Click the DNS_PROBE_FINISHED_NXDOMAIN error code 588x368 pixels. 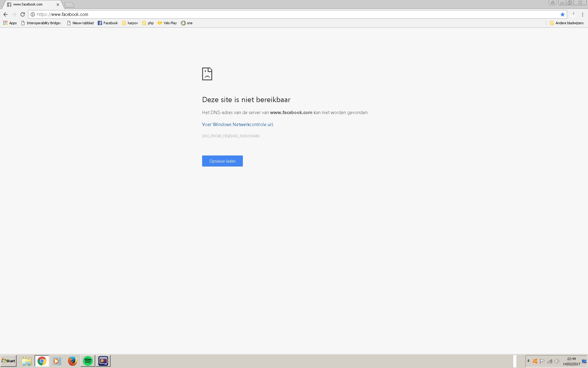tap(231, 136)
